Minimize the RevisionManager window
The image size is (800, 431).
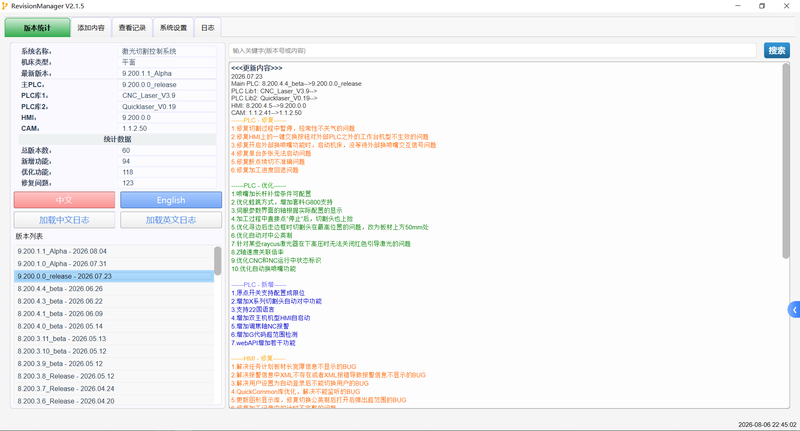coord(738,6)
